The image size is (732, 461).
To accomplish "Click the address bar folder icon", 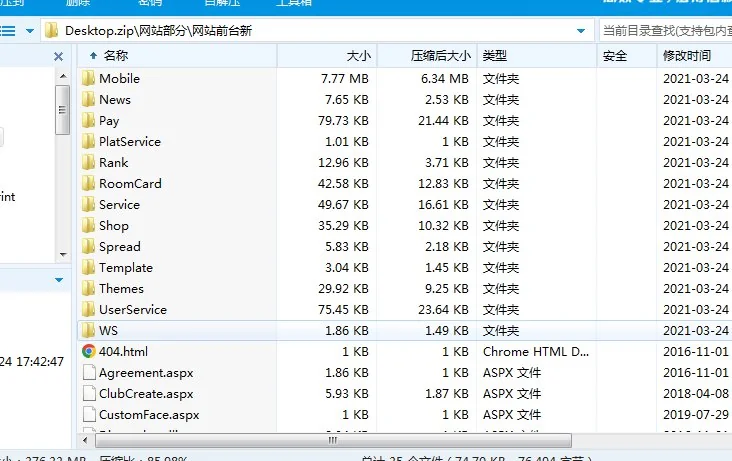I will (x=51, y=31).
